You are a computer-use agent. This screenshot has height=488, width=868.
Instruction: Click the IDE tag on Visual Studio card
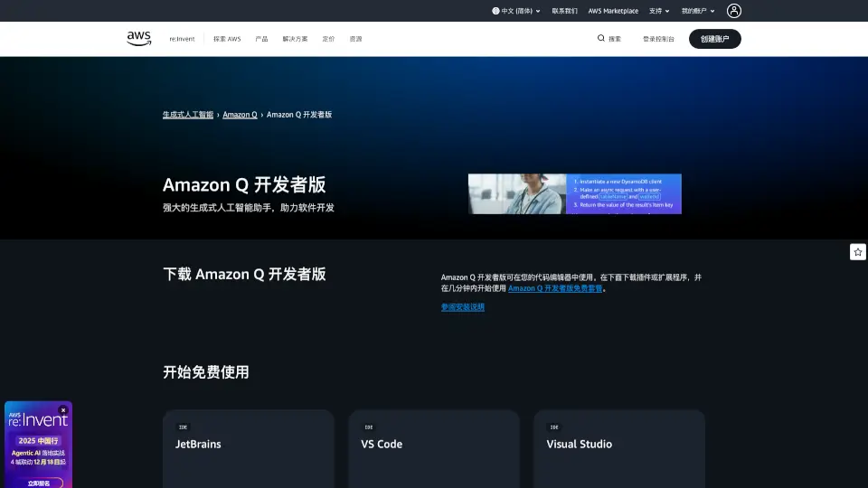pos(554,427)
